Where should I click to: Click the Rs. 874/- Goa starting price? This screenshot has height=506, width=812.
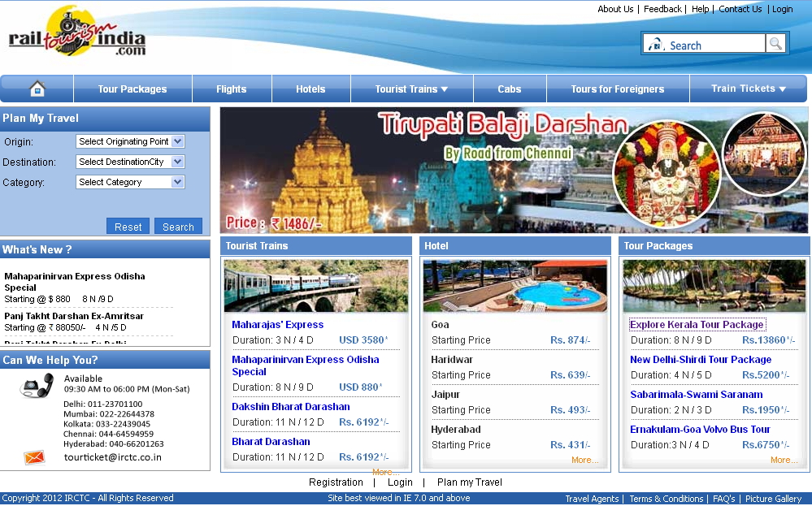coord(570,340)
